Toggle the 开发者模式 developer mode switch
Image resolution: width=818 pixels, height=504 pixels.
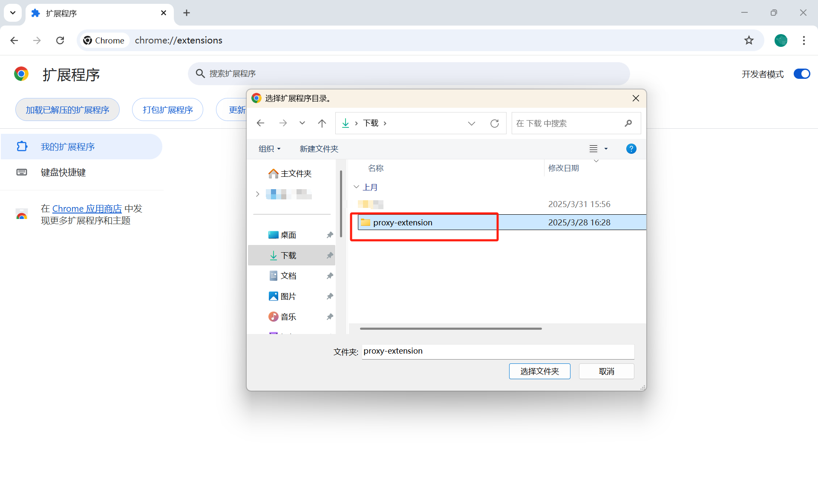click(801, 74)
